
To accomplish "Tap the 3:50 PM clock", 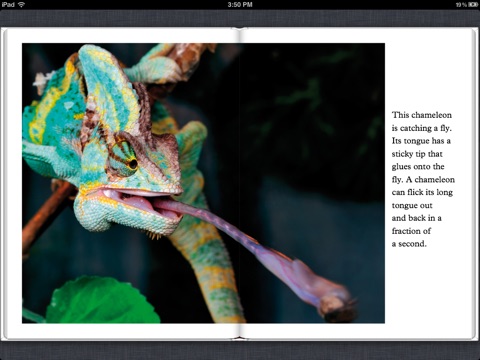I will tap(240, 5).
